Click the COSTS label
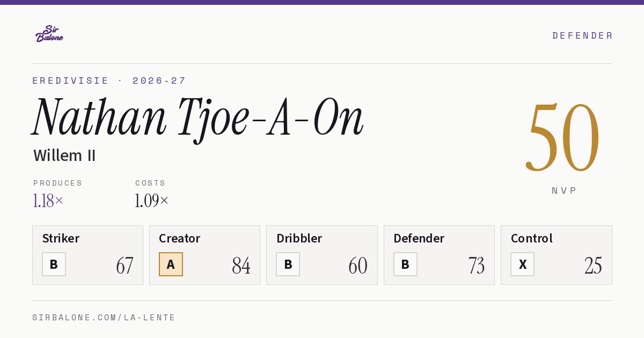Viewport: 644px width, 338px height. point(150,183)
